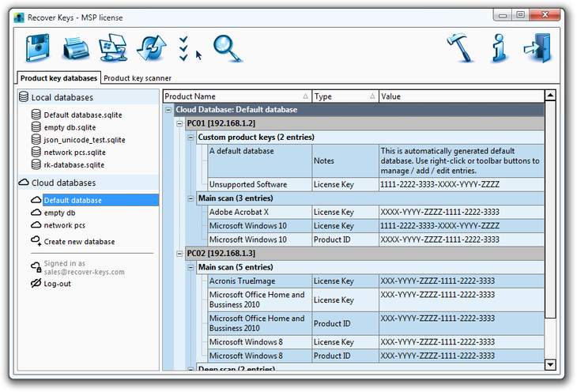This screenshot has width=577, height=392.
Task: Click the floppy disk save icon
Action: point(37,48)
